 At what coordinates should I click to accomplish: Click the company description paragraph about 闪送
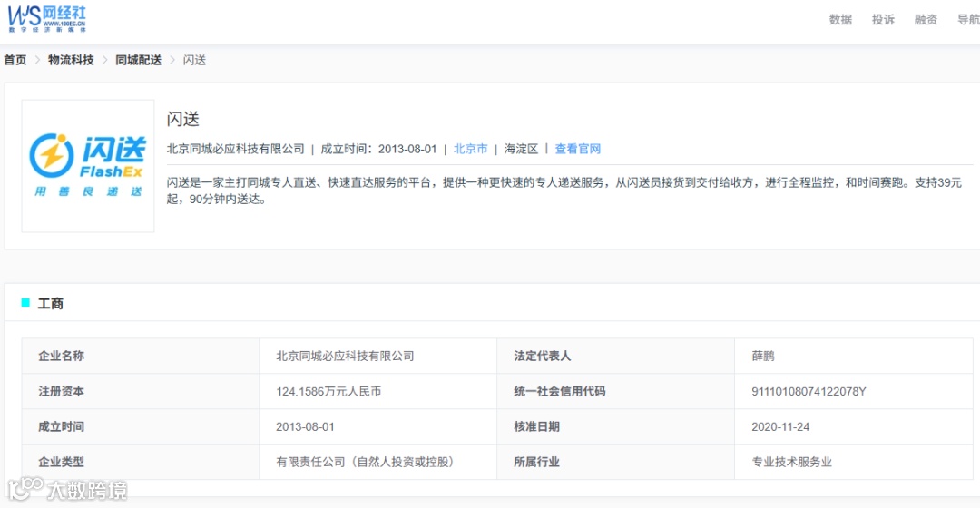click(564, 190)
